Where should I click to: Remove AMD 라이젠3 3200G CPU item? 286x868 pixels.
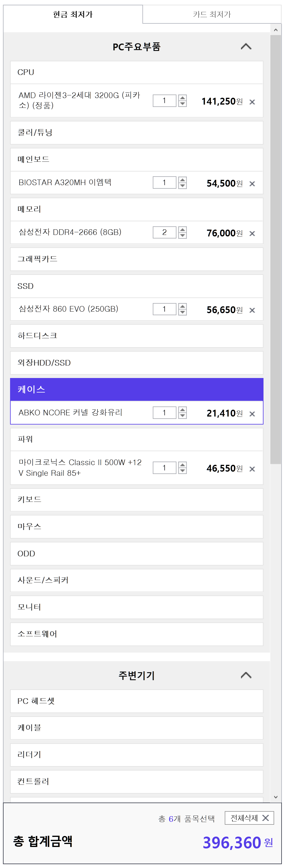click(x=252, y=102)
